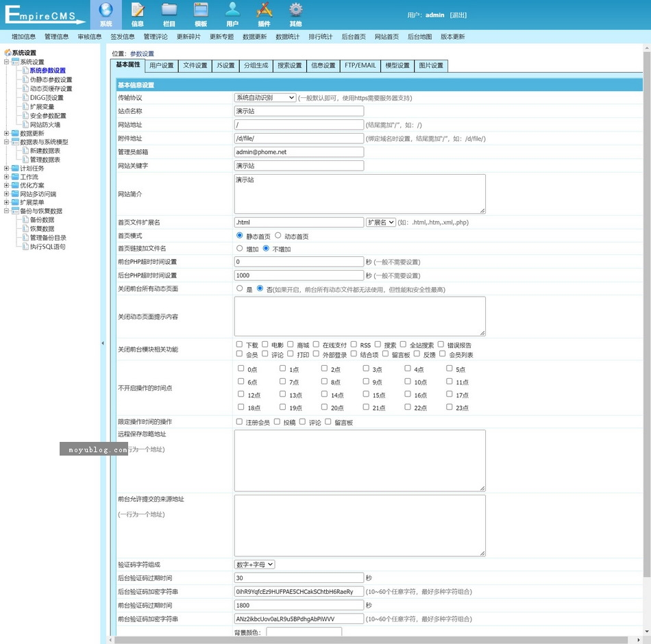Click the 站点名称 input field
The height and width of the screenshot is (644, 651).
[299, 111]
